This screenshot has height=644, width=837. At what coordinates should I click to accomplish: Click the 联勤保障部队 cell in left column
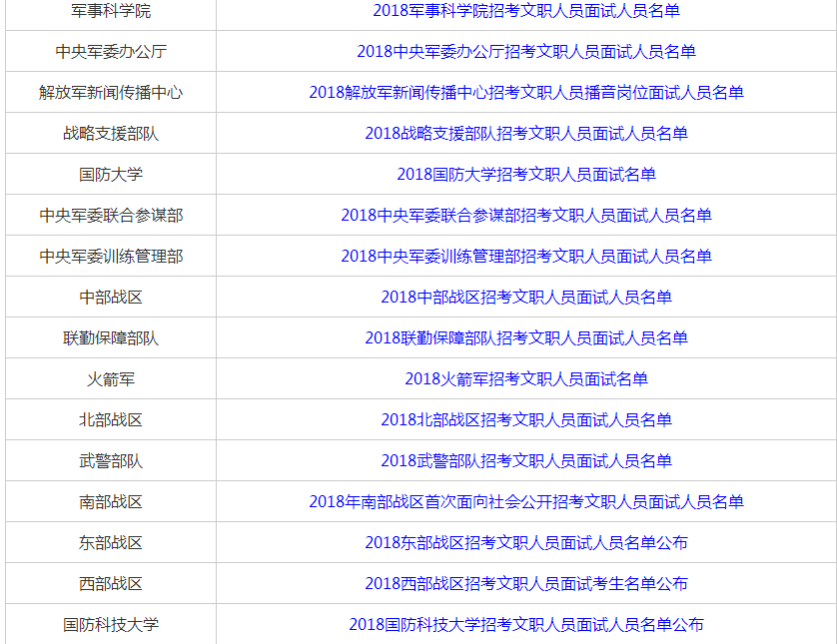click(x=111, y=337)
